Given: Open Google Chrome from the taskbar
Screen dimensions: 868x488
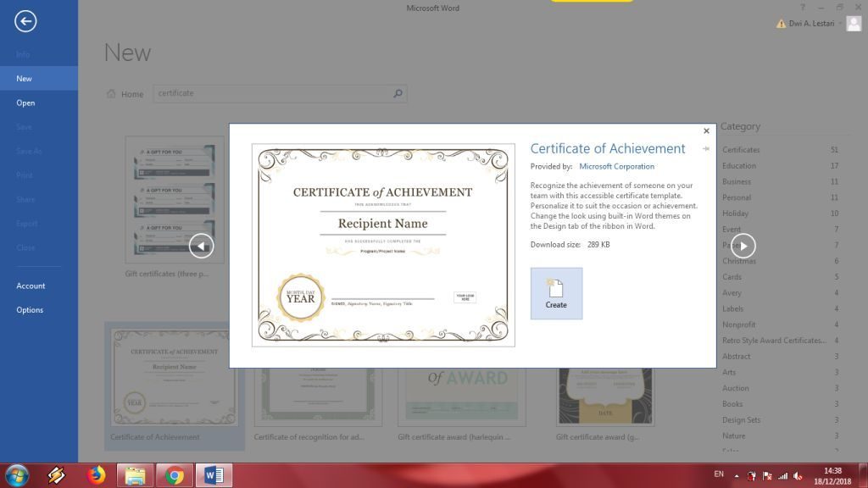Looking at the screenshot, I should (175, 476).
